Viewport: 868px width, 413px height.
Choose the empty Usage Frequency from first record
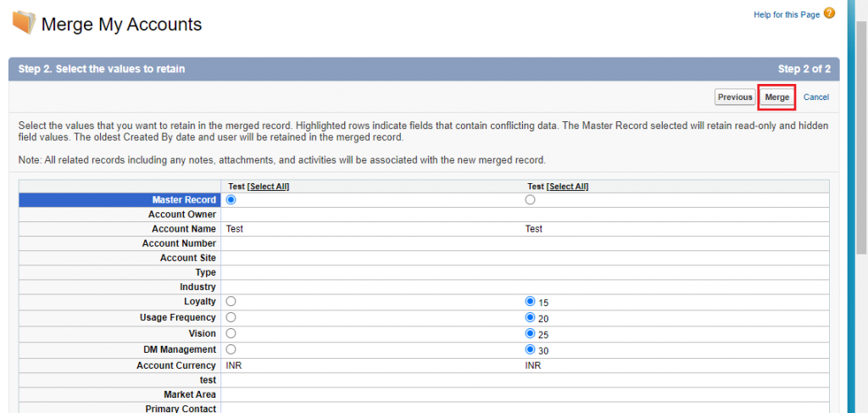(x=231, y=317)
